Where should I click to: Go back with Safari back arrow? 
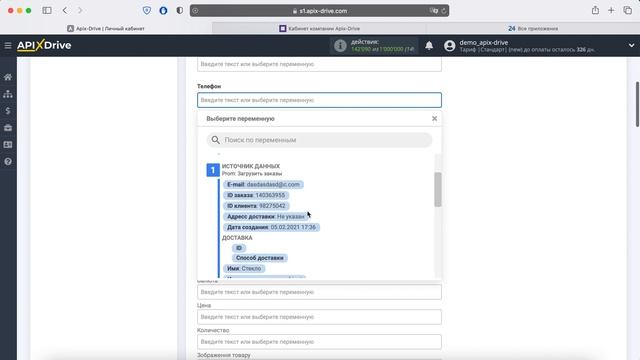tap(65, 11)
